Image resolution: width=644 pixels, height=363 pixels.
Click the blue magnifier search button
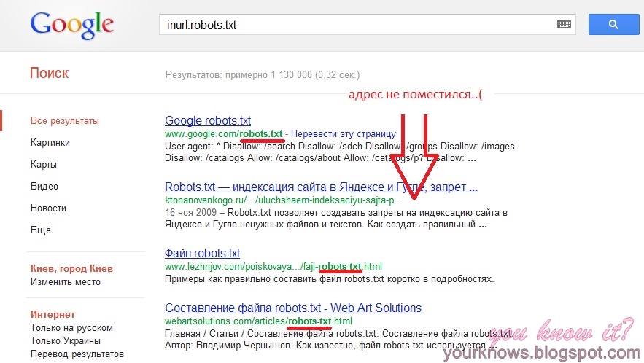click(x=613, y=24)
